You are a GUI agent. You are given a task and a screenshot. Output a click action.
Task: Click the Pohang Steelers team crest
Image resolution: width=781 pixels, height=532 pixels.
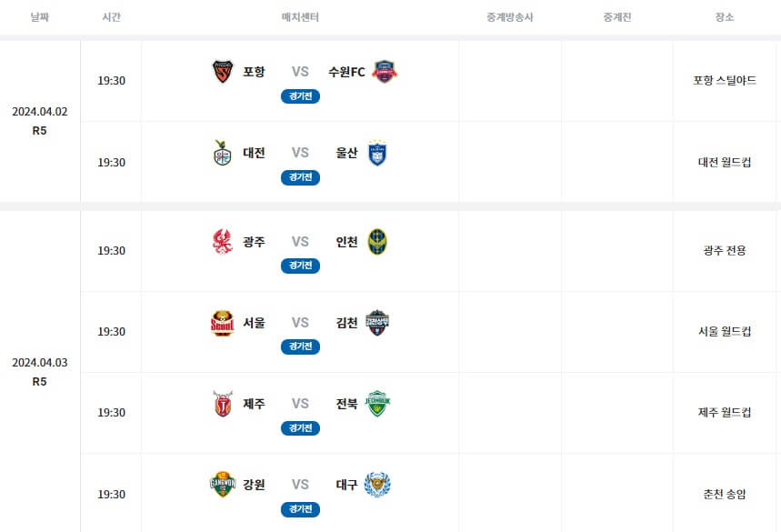pos(223,72)
